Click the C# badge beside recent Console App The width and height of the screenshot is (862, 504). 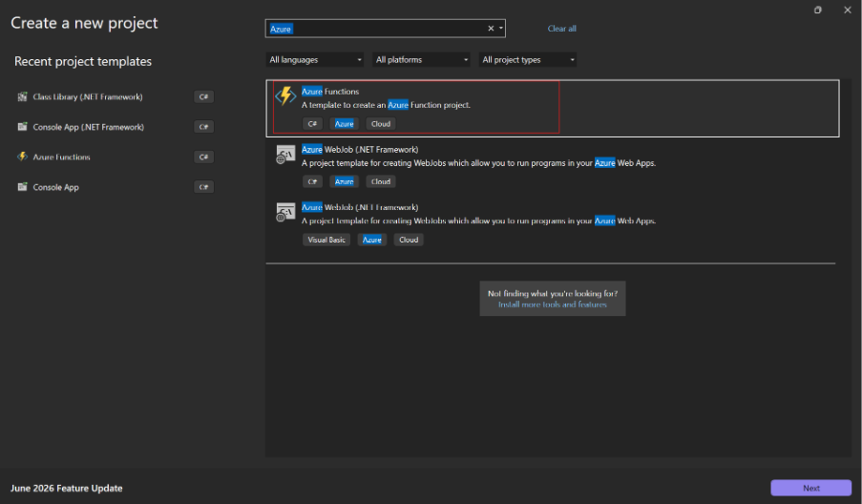click(x=203, y=187)
